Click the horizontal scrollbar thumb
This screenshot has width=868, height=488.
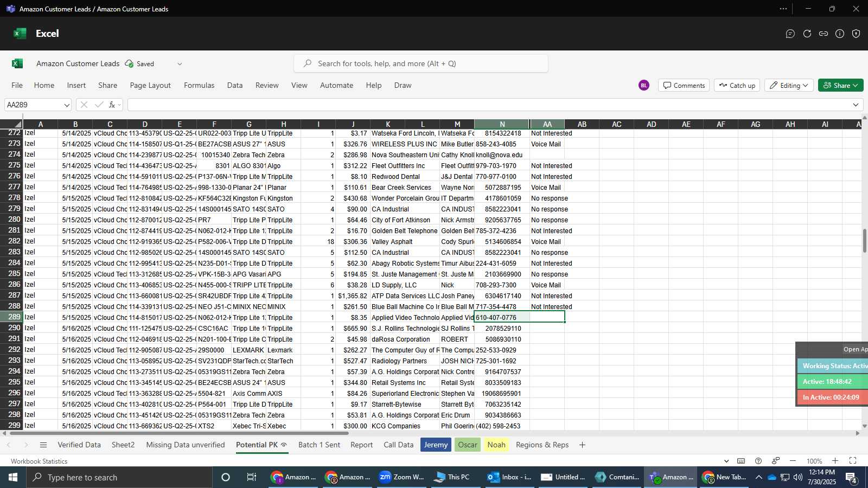pos(179,433)
